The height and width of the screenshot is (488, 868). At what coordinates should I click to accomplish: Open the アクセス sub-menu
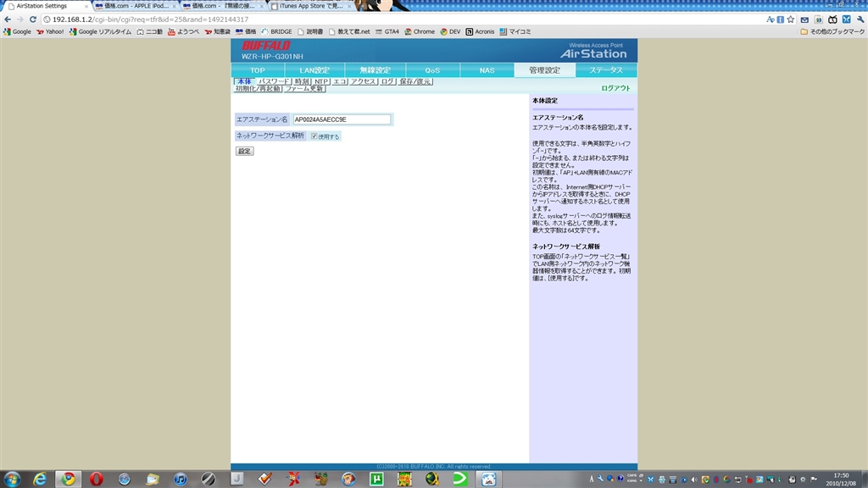click(364, 81)
